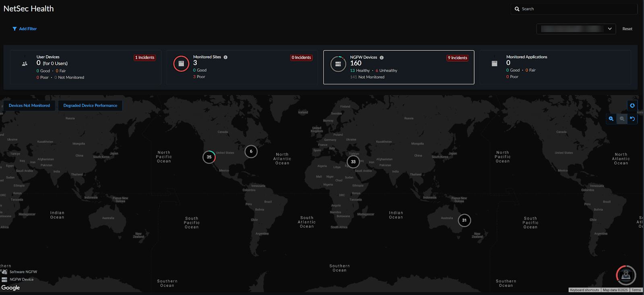
Task: Click the 0 Good count under Monitored Sites
Action: click(x=200, y=70)
